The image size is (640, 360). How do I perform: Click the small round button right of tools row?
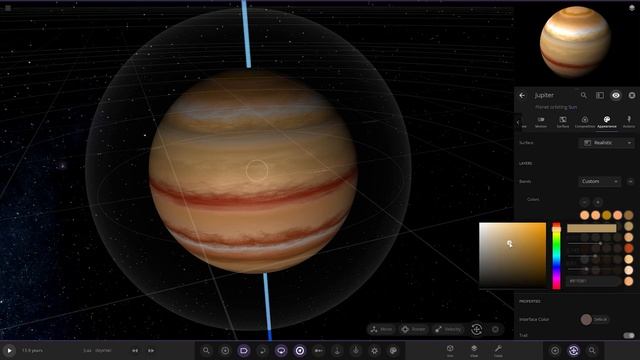point(495,329)
